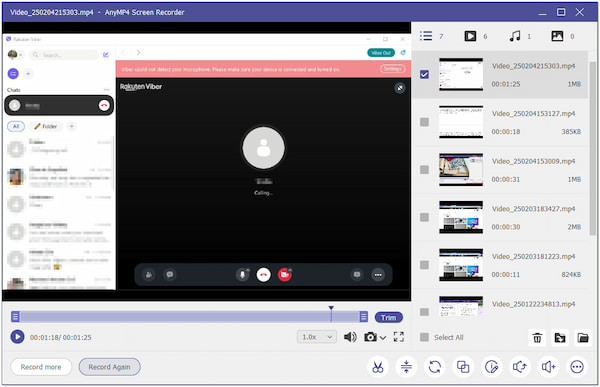Delete selected recordings with trash icon
This screenshot has height=387, width=600.
coord(537,338)
